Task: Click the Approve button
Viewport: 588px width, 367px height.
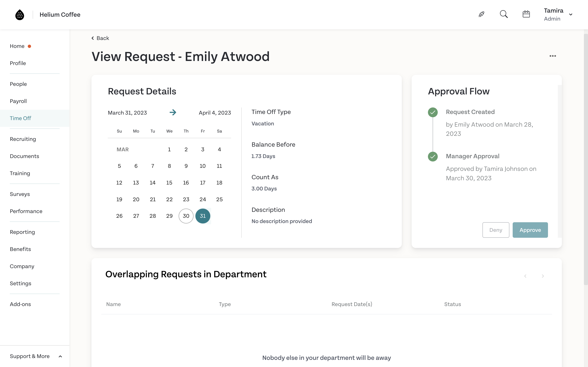Action: 530,230
